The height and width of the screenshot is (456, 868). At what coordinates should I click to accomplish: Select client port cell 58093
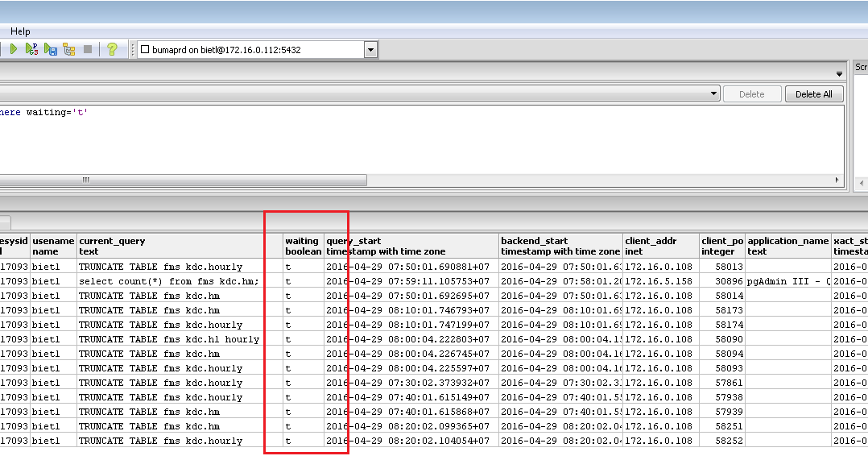722,368
